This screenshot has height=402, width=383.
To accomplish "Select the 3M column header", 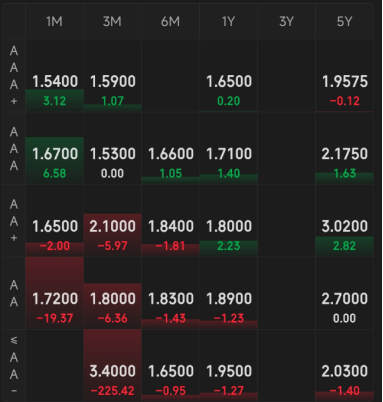I will click(x=112, y=22).
